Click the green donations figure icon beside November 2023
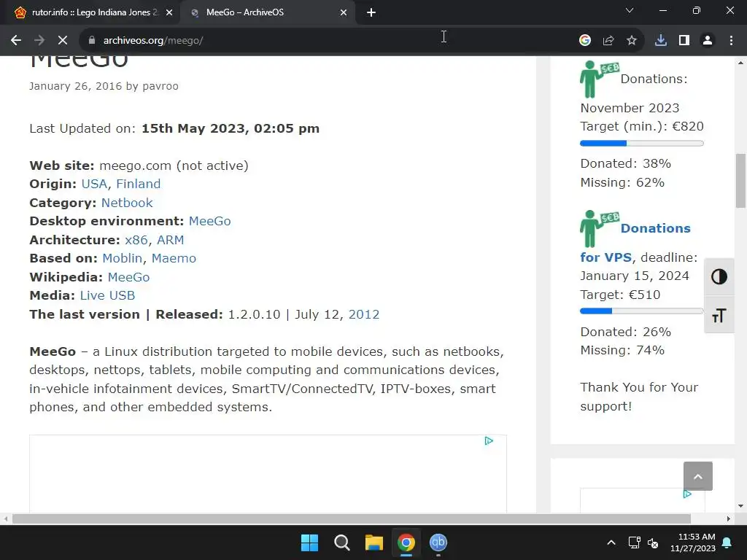Screen dimensions: 747x560 599,79
